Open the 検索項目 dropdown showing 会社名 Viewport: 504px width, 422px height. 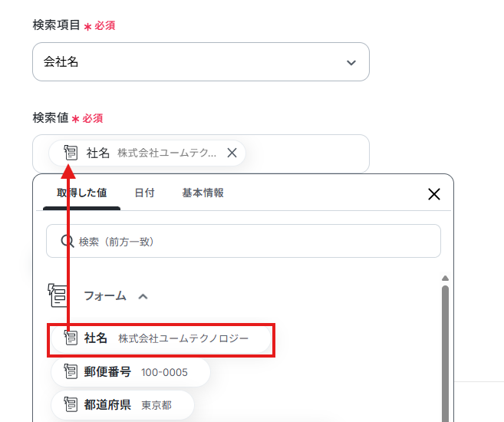tap(200, 61)
